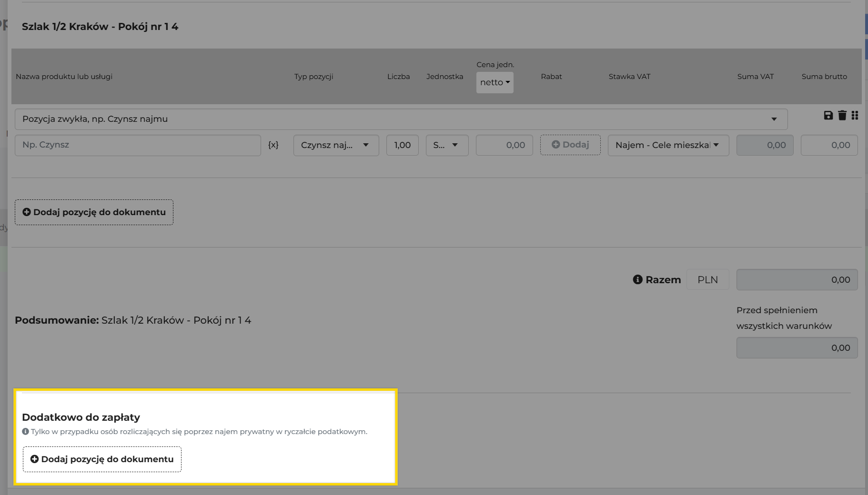Save the invoice position row with the disk icon
Viewport: 868px width, 495px height.
(x=828, y=115)
